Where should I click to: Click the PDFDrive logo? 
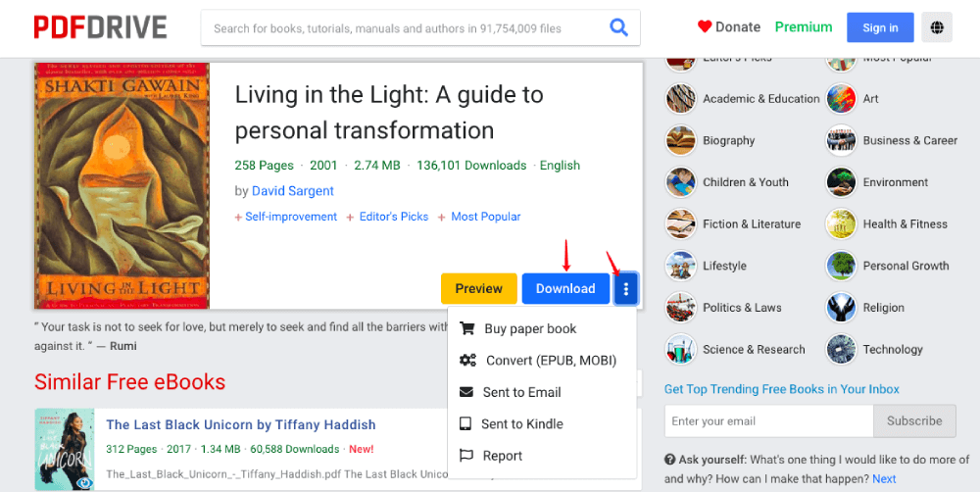click(x=100, y=27)
